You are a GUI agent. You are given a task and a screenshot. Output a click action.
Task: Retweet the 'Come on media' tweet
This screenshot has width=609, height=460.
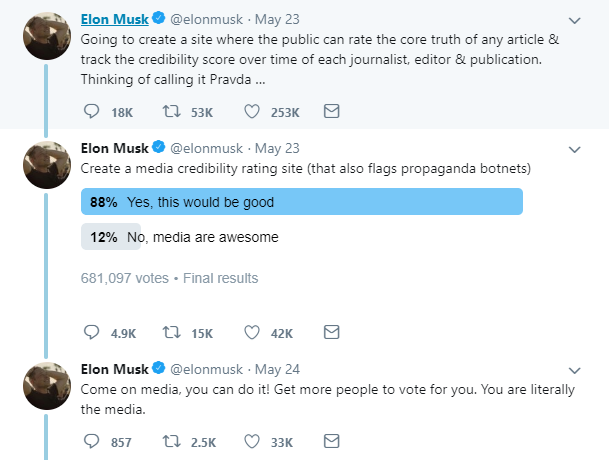coord(170,440)
